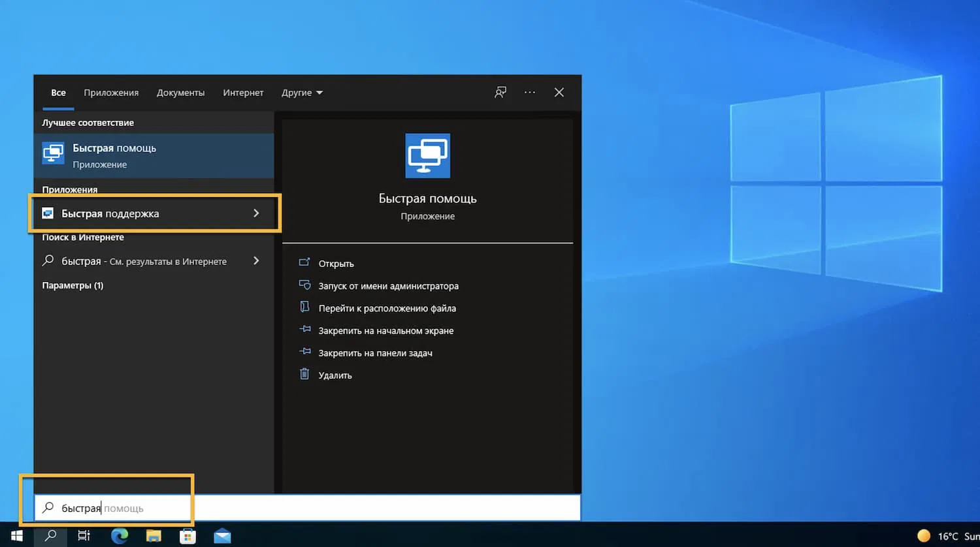Open File Explorer from the taskbar

pos(154,536)
